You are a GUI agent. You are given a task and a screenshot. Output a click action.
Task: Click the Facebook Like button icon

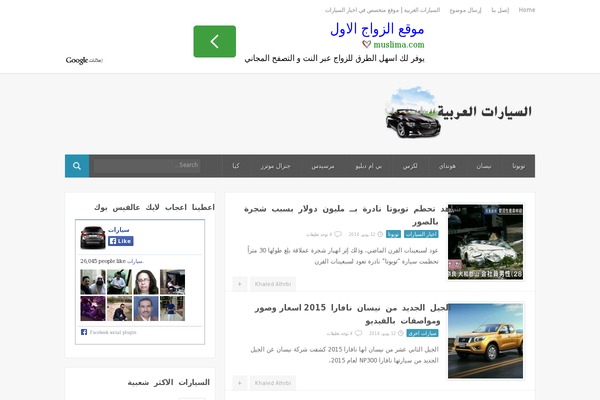click(121, 241)
